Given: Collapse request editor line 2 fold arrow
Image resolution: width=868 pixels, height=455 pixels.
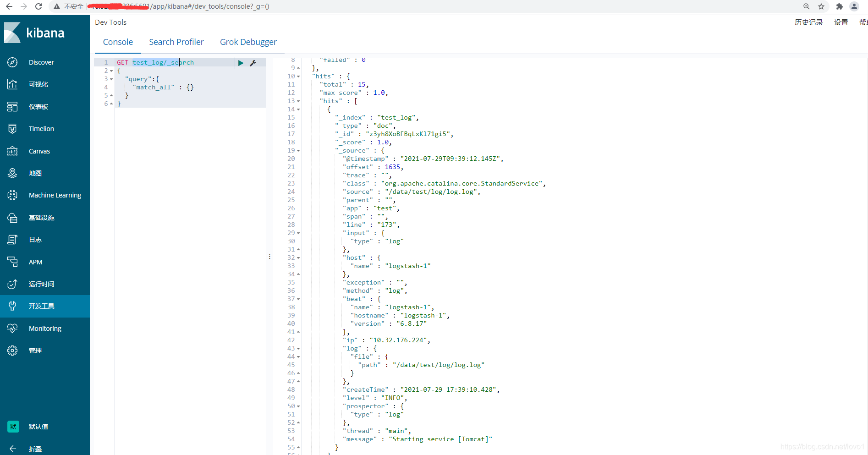Looking at the screenshot, I should pos(111,71).
